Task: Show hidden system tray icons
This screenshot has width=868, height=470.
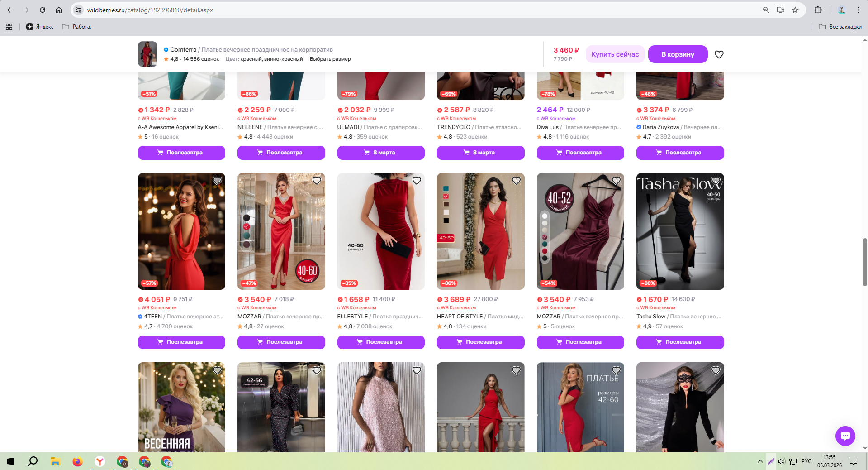Action: click(x=760, y=461)
